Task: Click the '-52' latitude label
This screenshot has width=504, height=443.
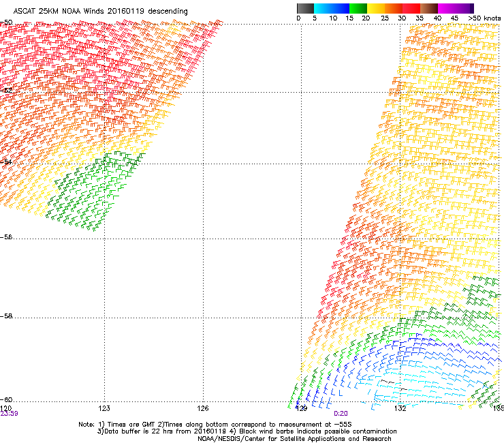Action: [x=6, y=90]
